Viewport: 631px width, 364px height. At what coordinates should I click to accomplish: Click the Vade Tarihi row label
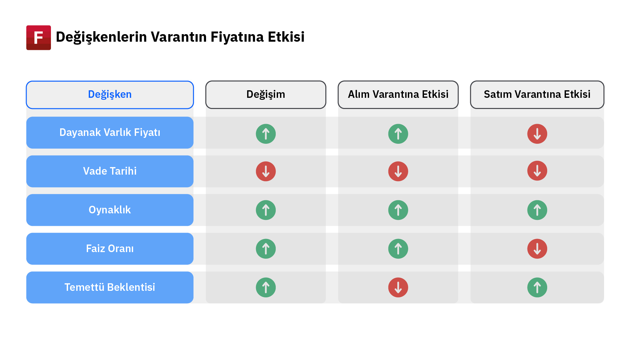click(x=110, y=171)
